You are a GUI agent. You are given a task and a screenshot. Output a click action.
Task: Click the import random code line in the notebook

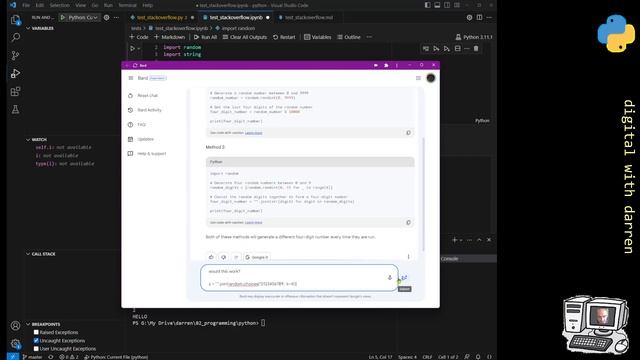click(182, 47)
